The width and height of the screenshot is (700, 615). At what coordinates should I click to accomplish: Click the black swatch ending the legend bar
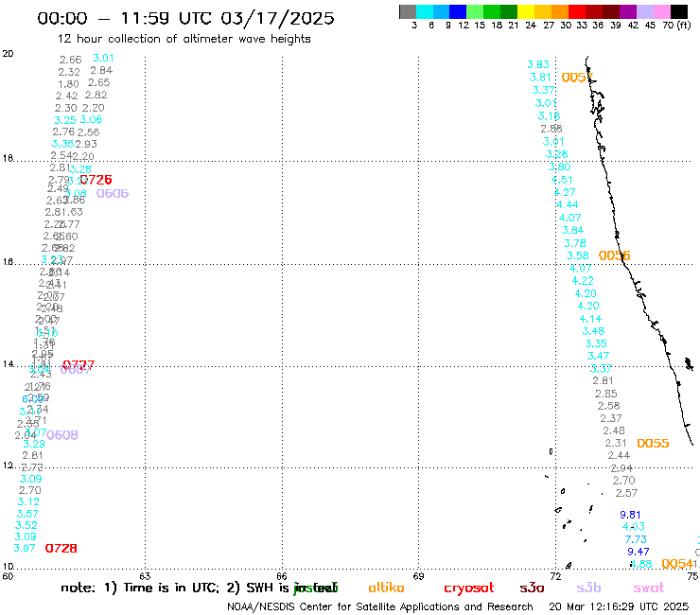click(x=678, y=11)
